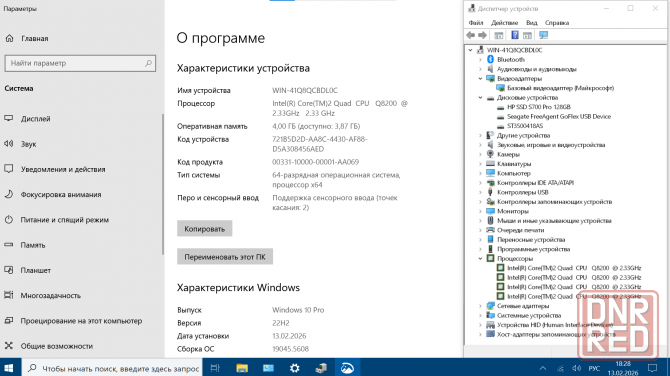
Task: Select the Bluetooth device category icon
Action: 491,59
